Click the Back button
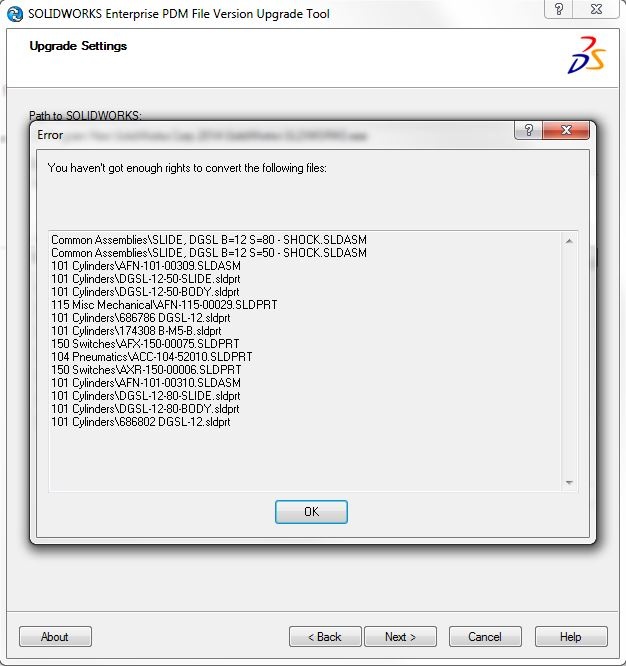This screenshot has width=626, height=666. [x=325, y=636]
